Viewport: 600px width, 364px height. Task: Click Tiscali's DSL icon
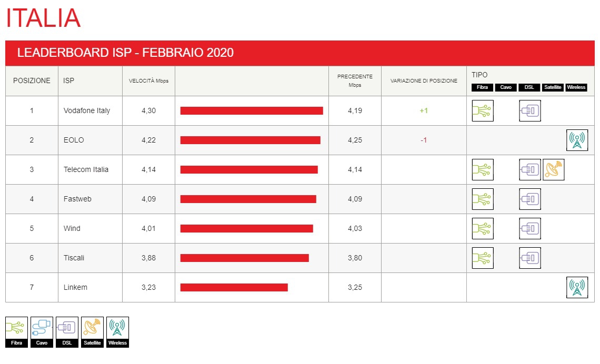(530, 258)
